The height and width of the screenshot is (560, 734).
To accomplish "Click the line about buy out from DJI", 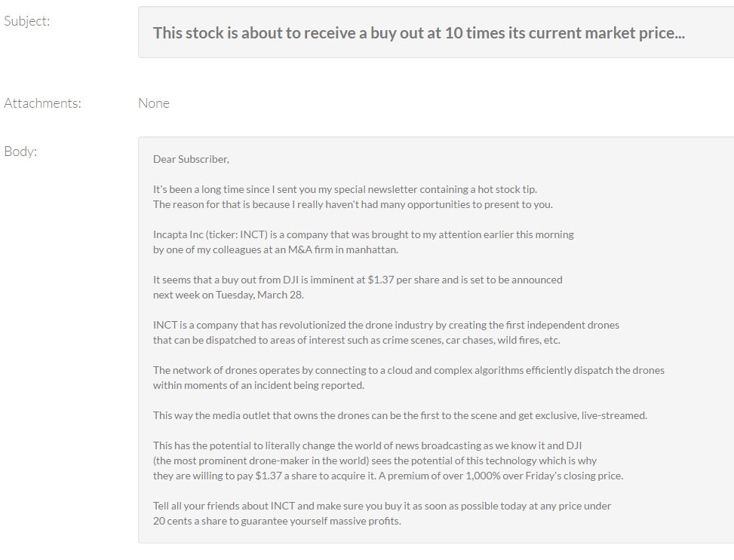I will point(358,280).
